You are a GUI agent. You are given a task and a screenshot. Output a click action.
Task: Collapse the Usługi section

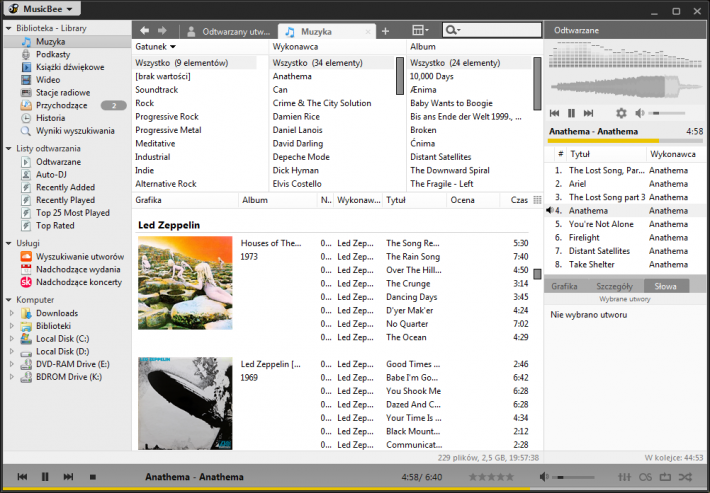tap(8, 243)
